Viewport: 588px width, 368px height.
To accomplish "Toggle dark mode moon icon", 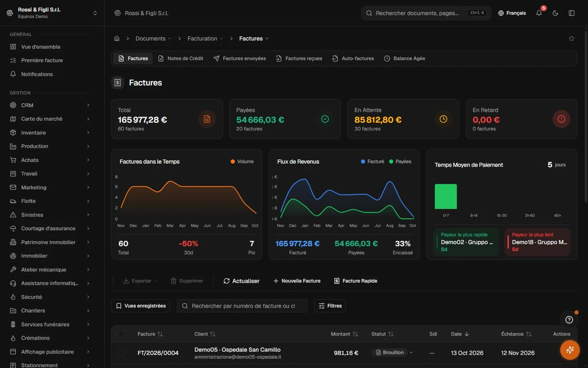I will coord(555,13).
